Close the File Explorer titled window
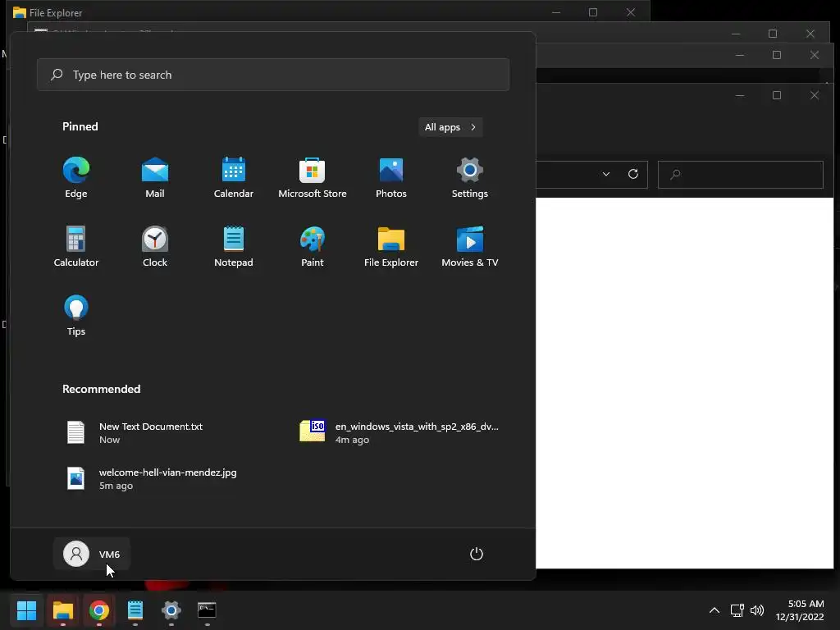This screenshot has height=630, width=840. [x=631, y=12]
